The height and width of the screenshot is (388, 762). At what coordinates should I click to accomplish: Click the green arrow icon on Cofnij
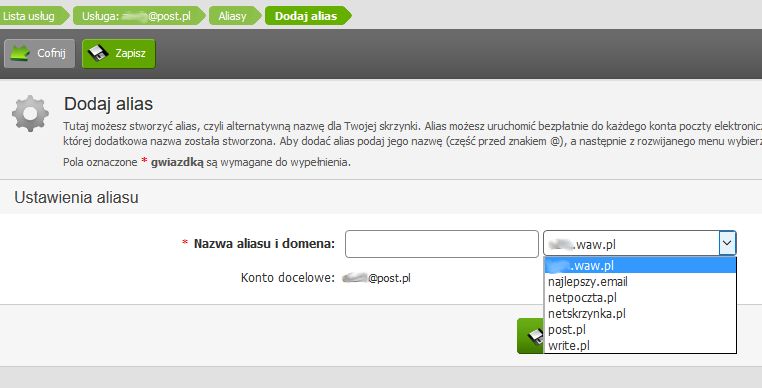click(20, 53)
